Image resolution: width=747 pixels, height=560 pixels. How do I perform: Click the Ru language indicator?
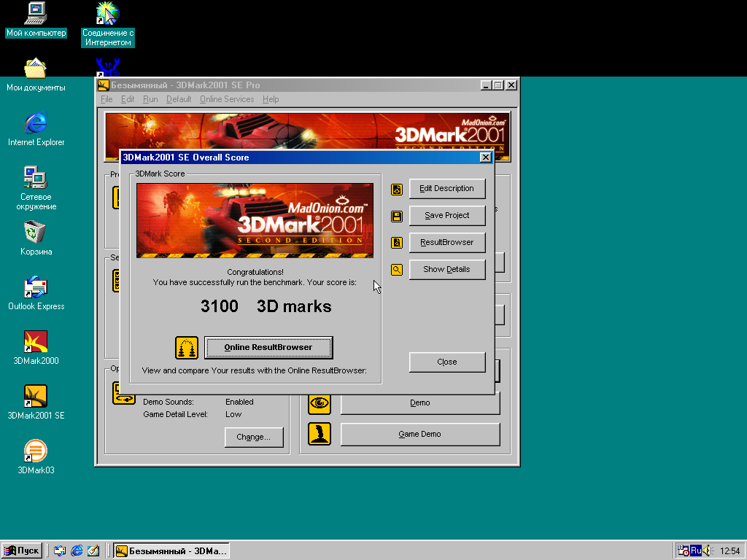click(695, 551)
